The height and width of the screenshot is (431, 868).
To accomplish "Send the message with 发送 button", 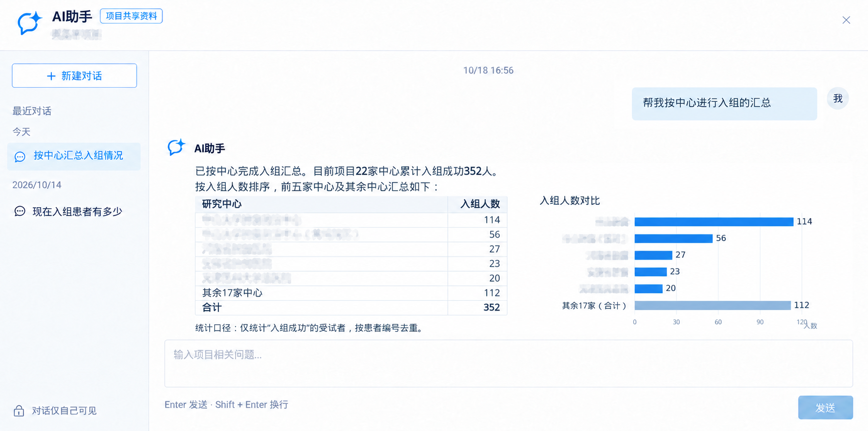I will pyautogui.click(x=825, y=408).
